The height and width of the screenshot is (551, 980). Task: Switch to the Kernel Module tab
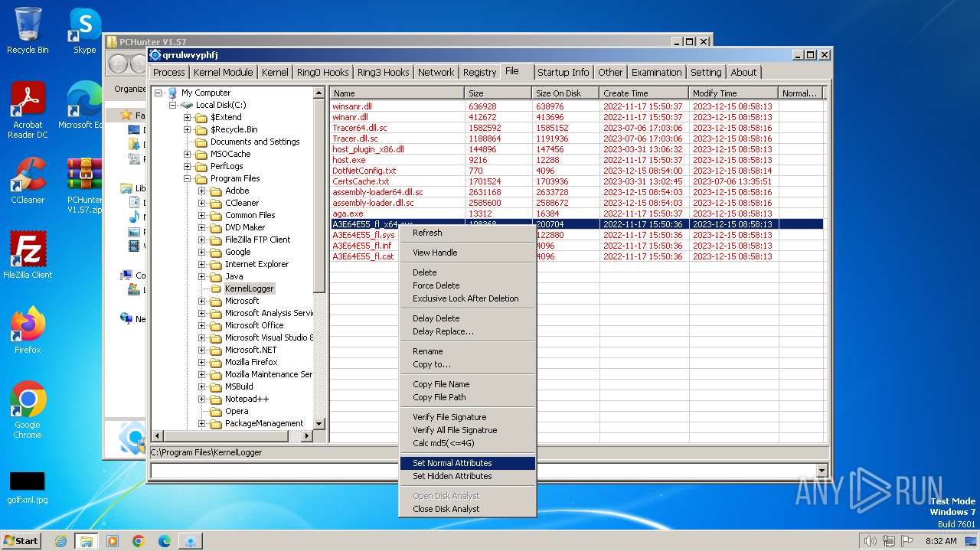223,72
